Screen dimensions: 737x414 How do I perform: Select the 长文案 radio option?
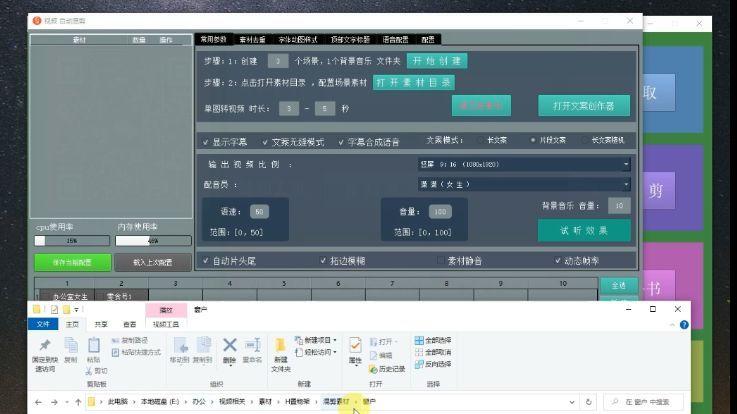click(480, 140)
